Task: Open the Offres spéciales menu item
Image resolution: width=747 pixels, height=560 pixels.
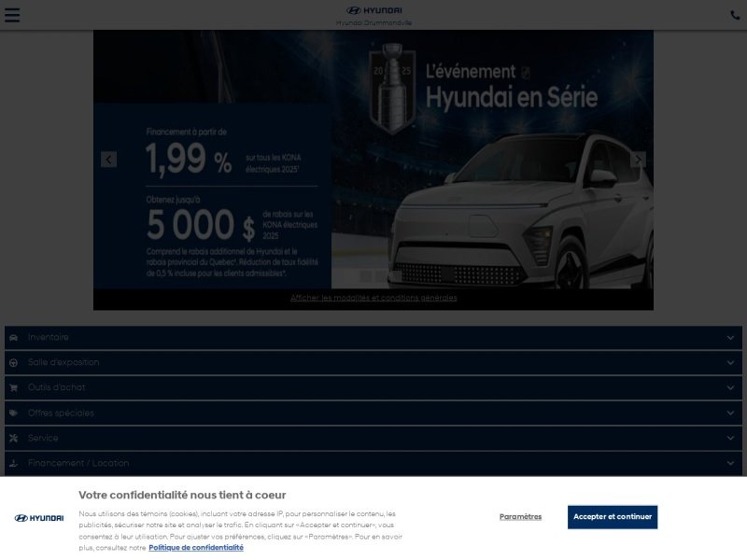Action: (x=373, y=413)
